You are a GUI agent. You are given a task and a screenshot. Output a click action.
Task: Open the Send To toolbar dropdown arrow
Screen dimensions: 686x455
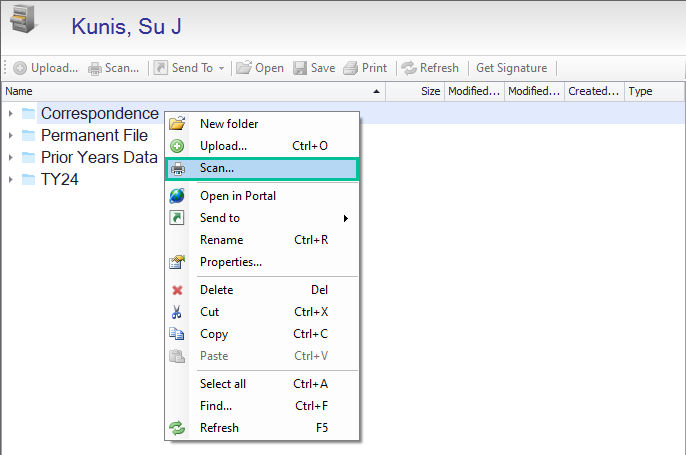point(221,68)
